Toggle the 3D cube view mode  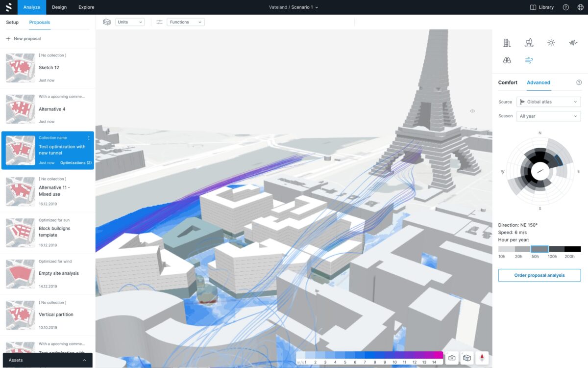click(x=467, y=358)
